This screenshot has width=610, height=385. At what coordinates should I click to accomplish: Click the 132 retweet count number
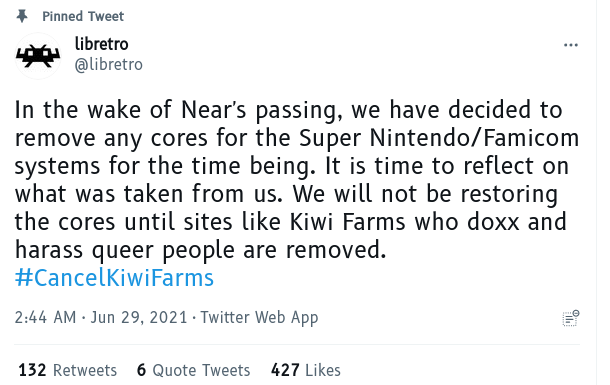coord(32,370)
